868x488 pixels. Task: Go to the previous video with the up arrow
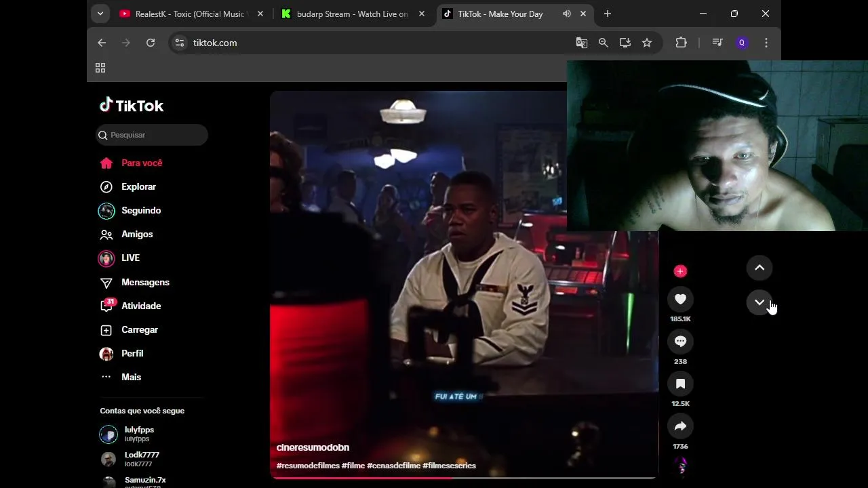[759, 268]
